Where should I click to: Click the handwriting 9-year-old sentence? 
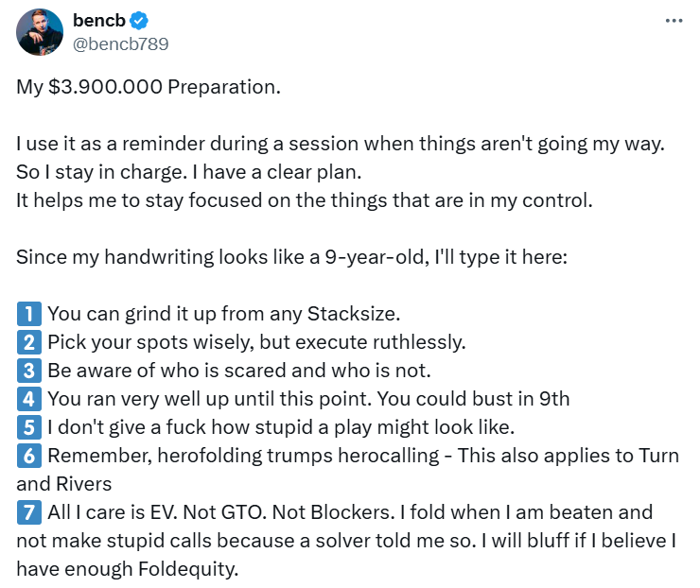click(x=290, y=257)
